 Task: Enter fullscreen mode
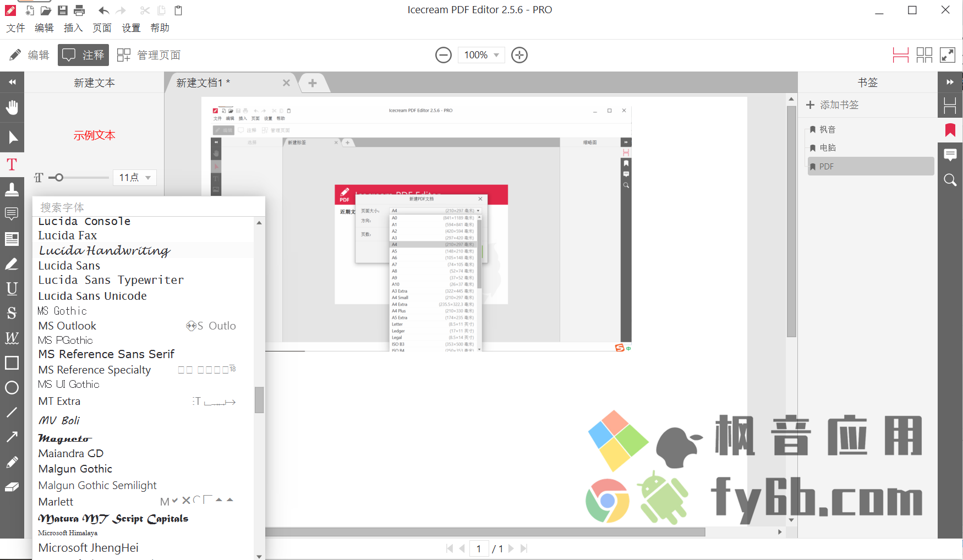pyautogui.click(x=948, y=55)
